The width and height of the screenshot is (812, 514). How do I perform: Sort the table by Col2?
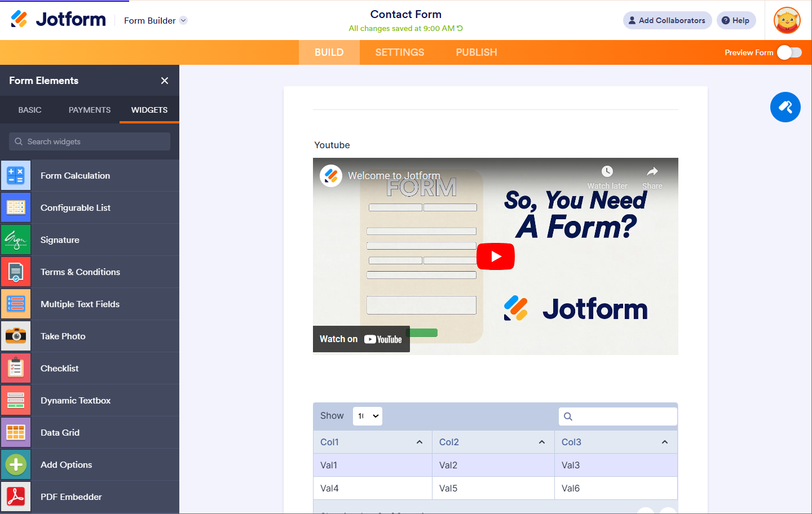(493, 442)
